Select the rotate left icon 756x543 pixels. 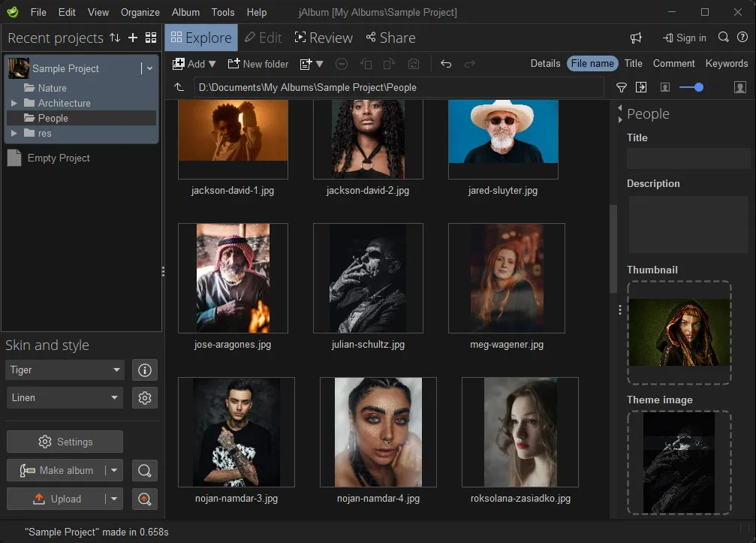[366, 64]
